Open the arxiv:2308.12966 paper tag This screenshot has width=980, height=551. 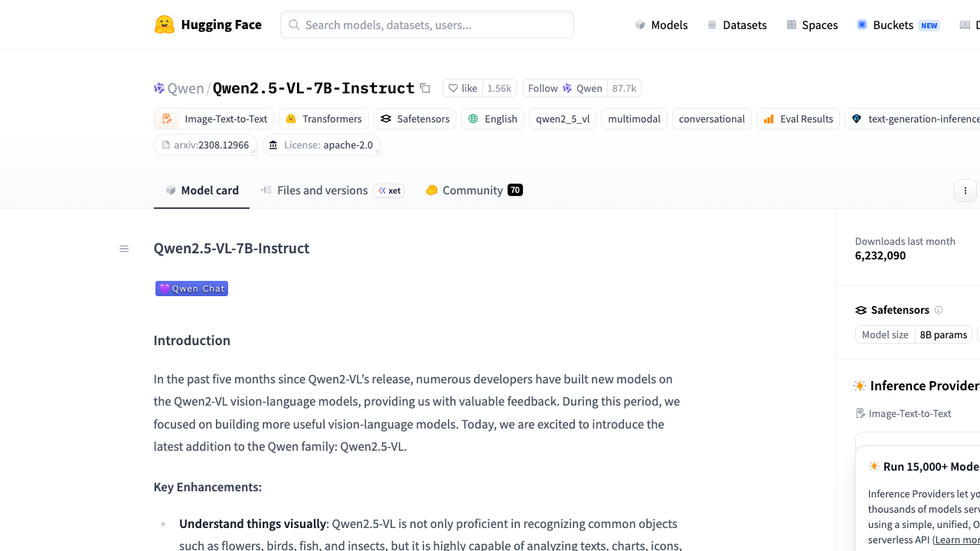pos(205,145)
